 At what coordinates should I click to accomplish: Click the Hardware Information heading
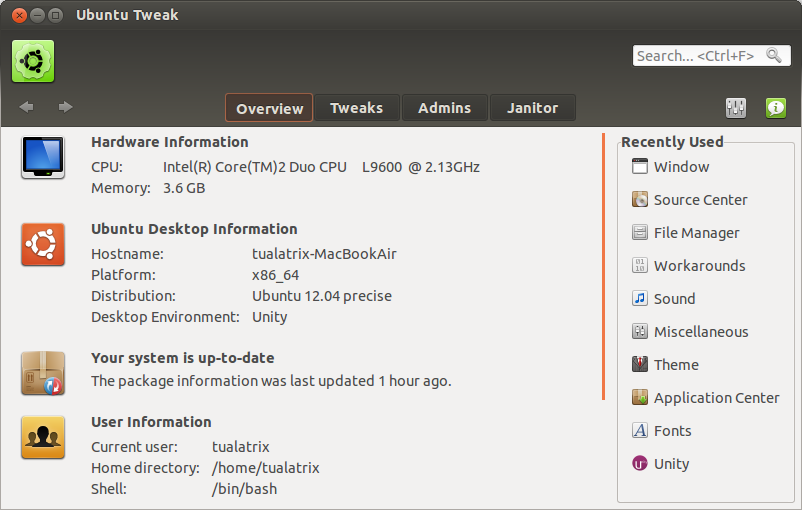click(x=170, y=142)
